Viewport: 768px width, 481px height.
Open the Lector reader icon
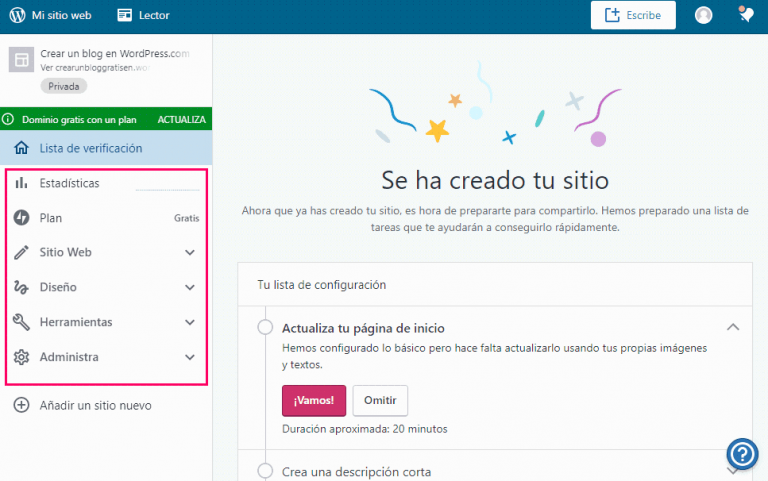coord(124,15)
